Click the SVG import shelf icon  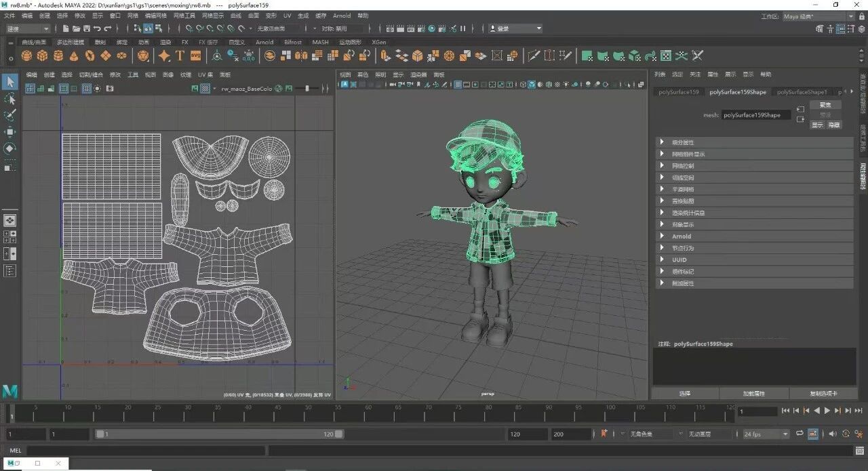pyautogui.click(x=195, y=56)
